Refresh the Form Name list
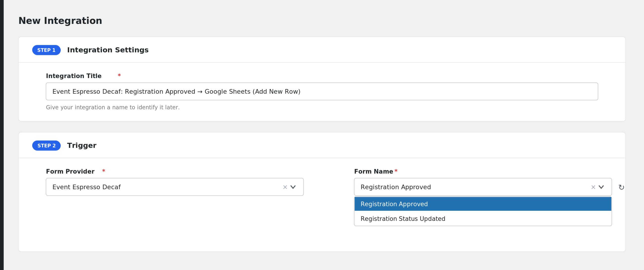 pos(621,187)
